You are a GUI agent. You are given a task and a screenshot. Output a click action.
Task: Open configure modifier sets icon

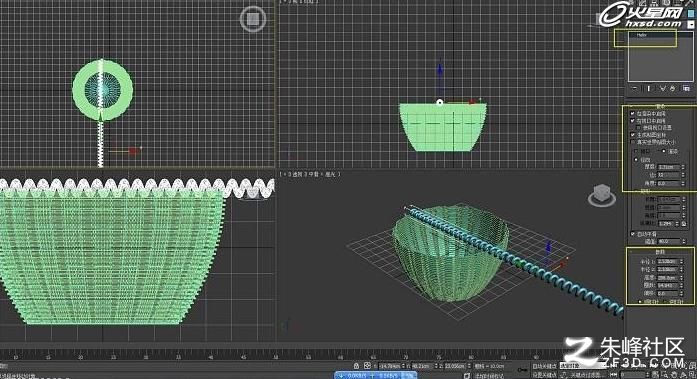click(686, 89)
